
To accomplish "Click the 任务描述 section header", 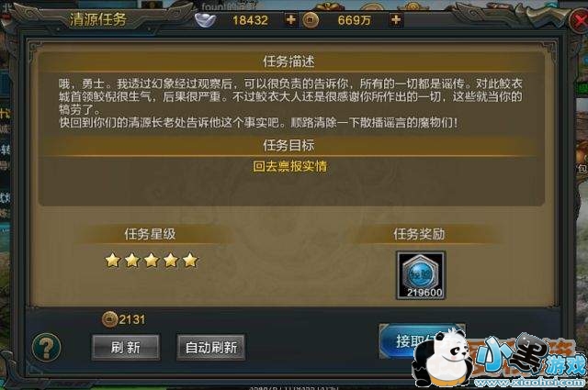I will click(288, 61).
